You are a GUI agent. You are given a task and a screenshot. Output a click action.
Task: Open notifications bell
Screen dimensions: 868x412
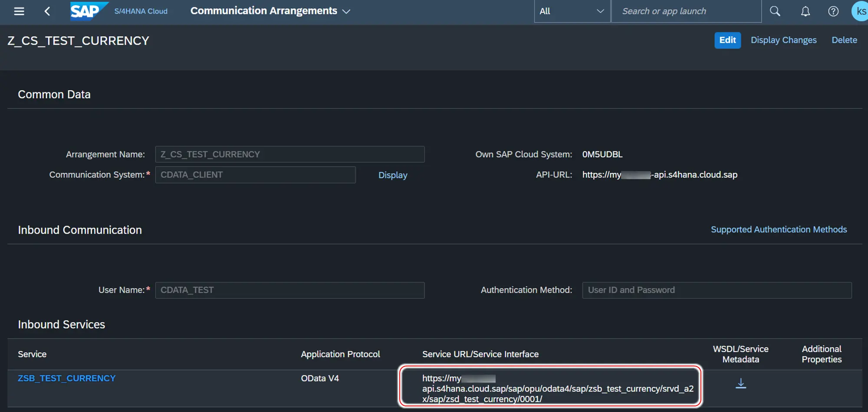click(806, 11)
